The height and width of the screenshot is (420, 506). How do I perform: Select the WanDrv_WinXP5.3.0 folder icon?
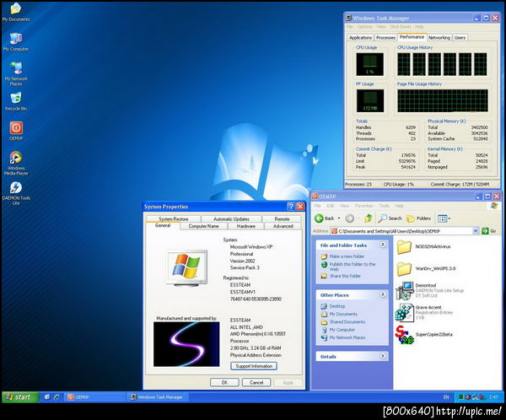tap(404, 269)
